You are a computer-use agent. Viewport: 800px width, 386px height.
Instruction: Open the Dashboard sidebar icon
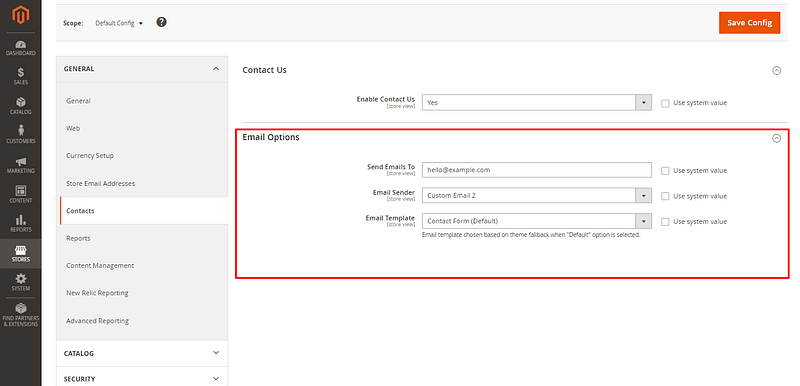(20, 48)
